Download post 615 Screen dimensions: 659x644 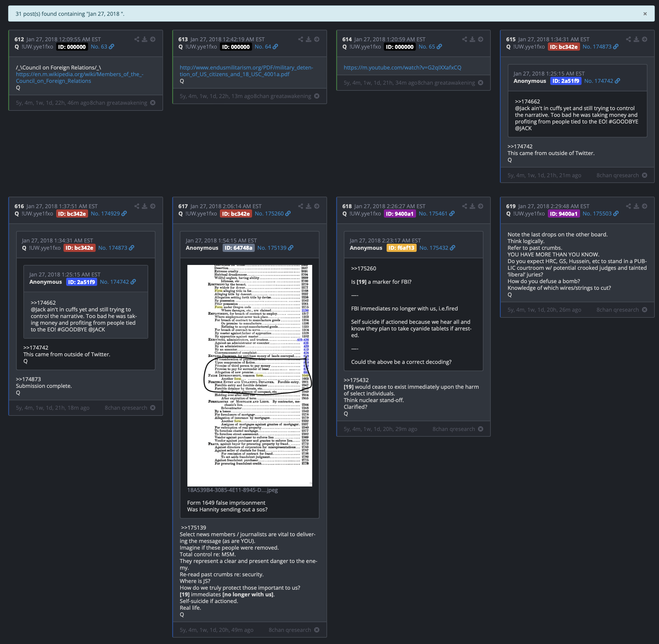point(636,39)
